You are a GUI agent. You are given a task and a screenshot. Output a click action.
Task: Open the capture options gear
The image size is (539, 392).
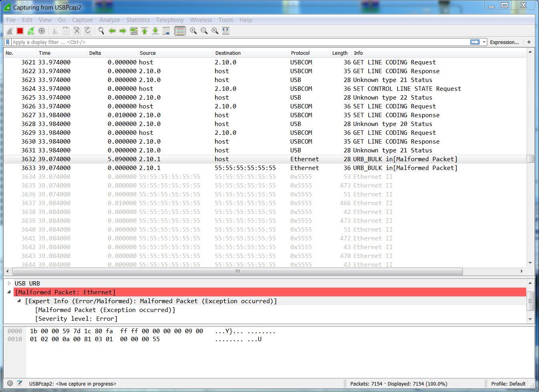41,31
